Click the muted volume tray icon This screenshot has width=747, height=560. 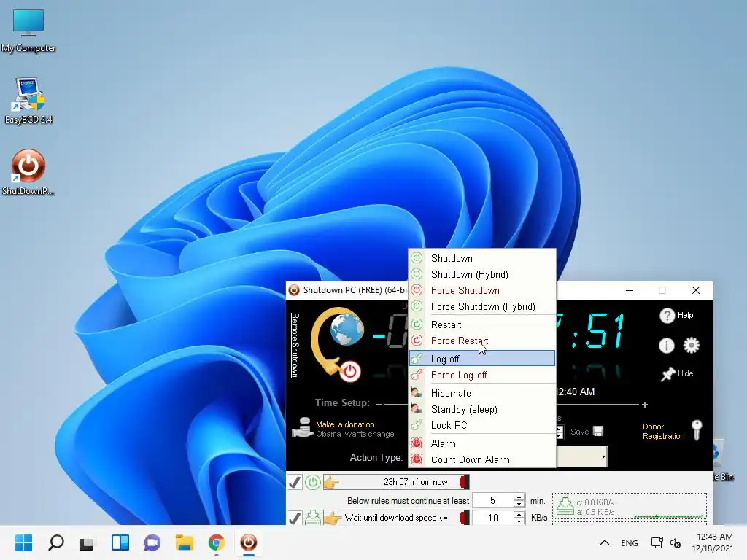point(675,542)
